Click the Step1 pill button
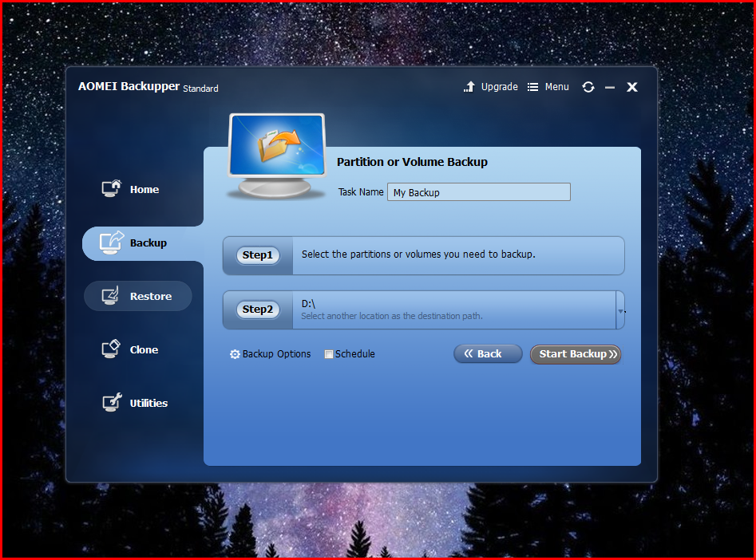The height and width of the screenshot is (560, 756). pos(258,255)
